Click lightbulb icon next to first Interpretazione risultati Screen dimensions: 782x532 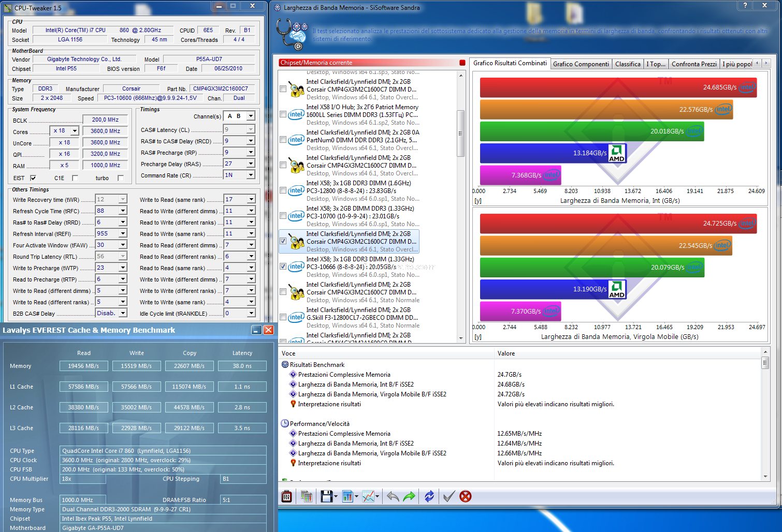(293, 404)
